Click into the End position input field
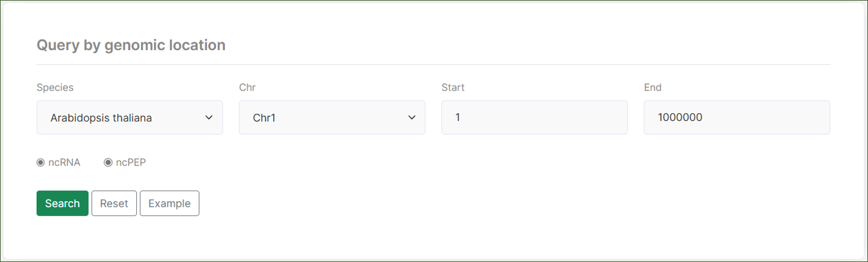868x262 pixels. [736, 117]
